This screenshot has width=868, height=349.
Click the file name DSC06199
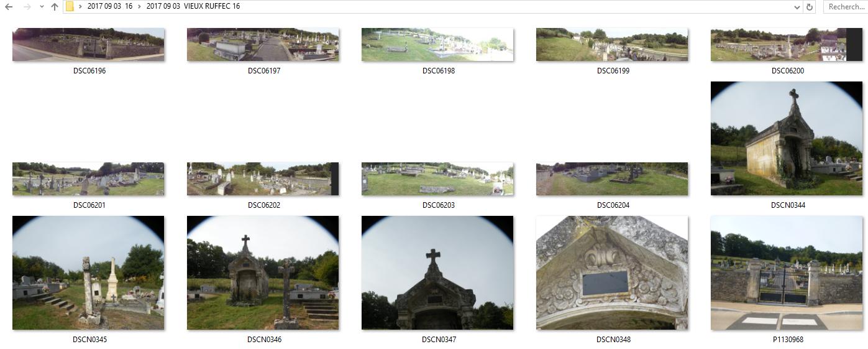613,71
